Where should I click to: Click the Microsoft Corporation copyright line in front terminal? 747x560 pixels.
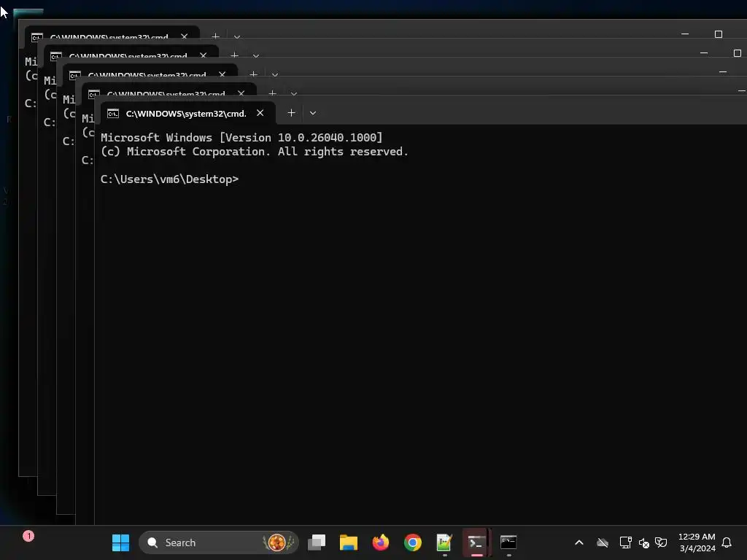(x=255, y=152)
